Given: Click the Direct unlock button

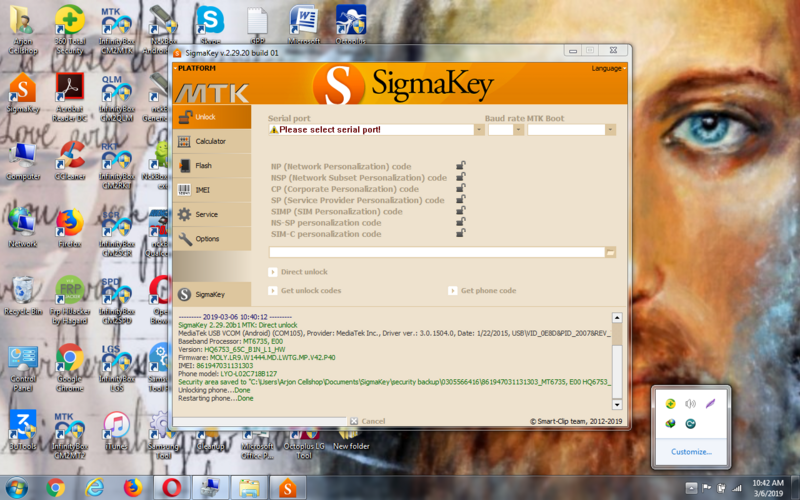Looking at the screenshot, I should click(x=298, y=272).
